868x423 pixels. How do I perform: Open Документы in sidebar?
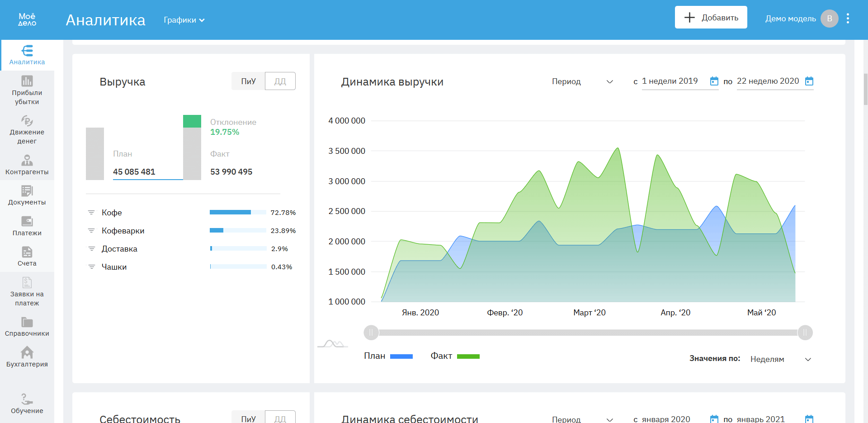[x=27, y=195]
